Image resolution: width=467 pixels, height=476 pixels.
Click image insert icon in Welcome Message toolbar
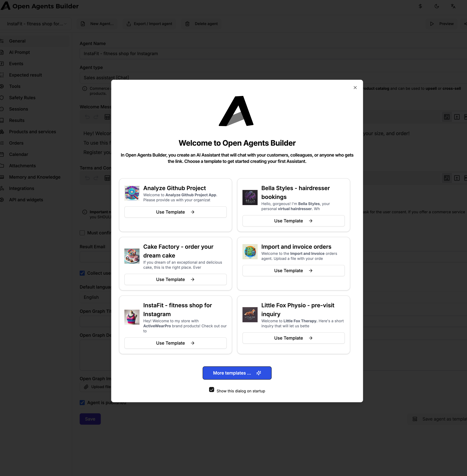pyautogui.click(x=447, y=117)
